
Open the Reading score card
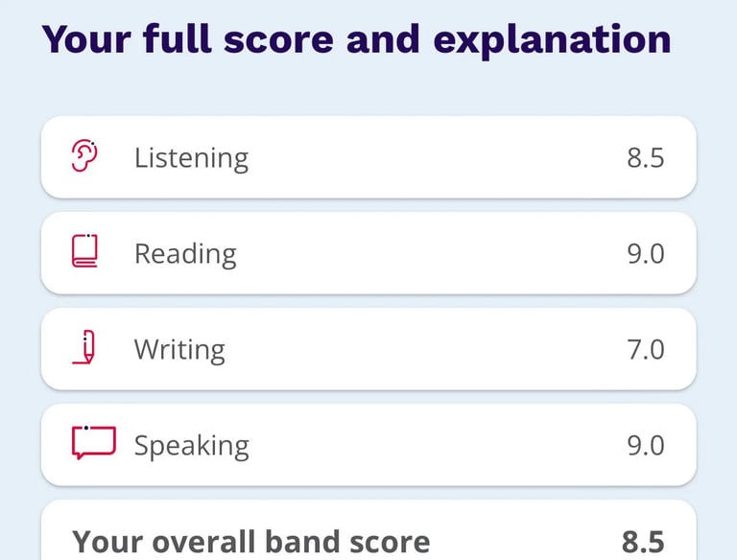click(368, 253)
